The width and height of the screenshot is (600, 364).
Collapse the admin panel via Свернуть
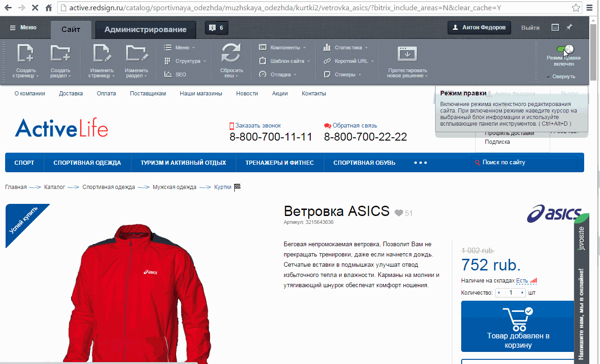[561, 76]
